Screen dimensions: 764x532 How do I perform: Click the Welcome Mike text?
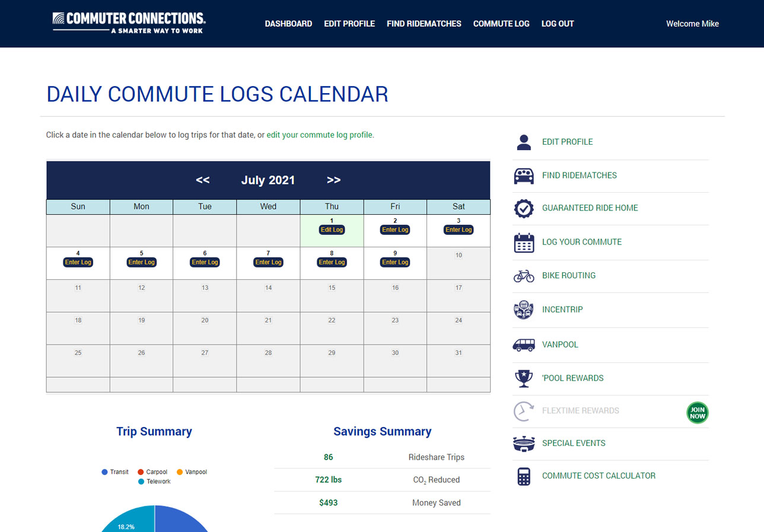click(x=692, y=24)
